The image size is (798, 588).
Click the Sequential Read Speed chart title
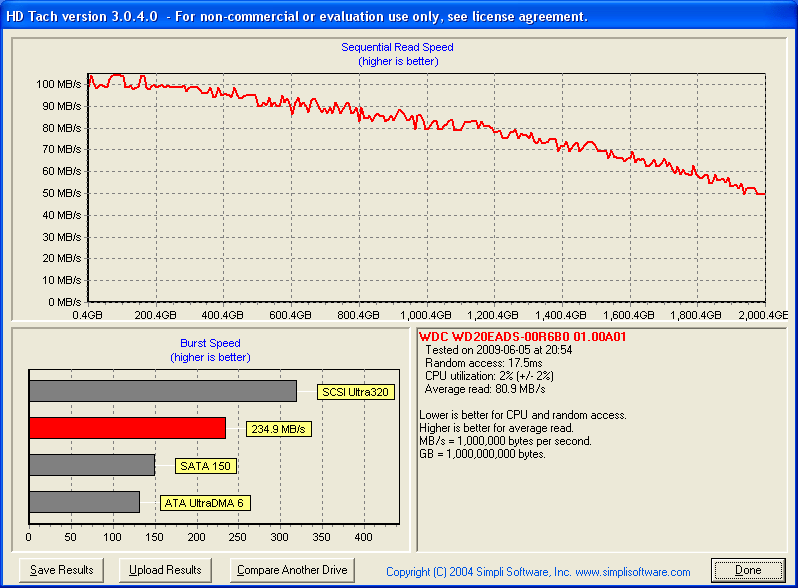397,47
